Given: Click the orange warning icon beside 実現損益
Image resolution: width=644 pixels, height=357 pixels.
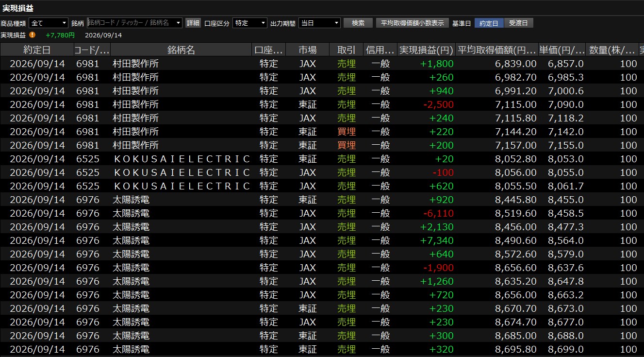Looking at the screenshot, I should (32, 35).
